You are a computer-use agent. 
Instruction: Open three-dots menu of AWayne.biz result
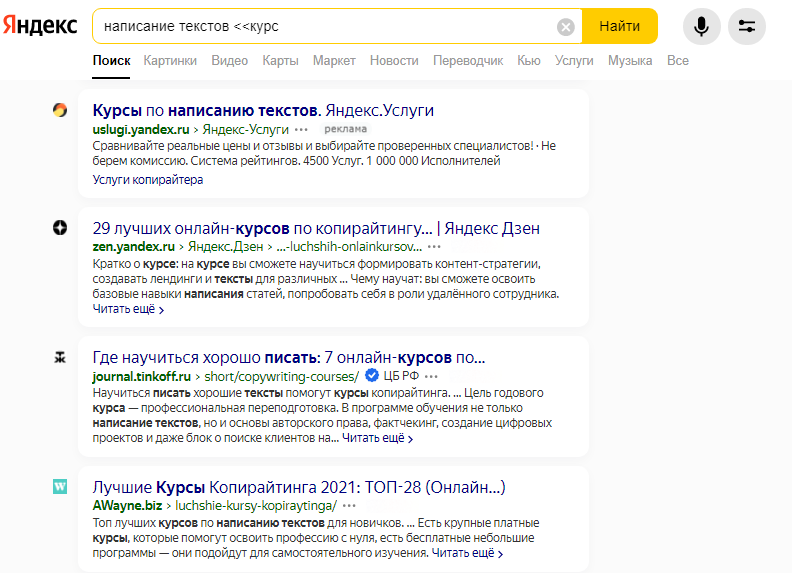coord(350,506)
